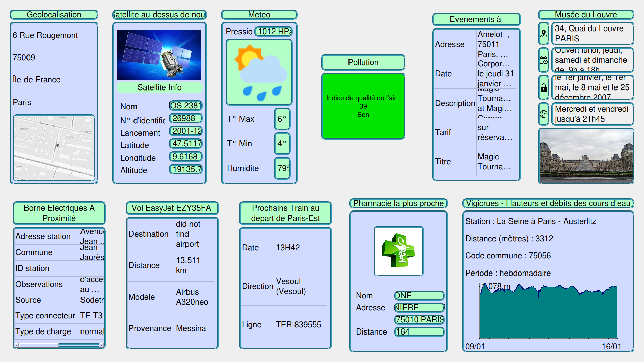
Task: Click the 34, Quai du Louvre address box
Action: tap(592, 34)
